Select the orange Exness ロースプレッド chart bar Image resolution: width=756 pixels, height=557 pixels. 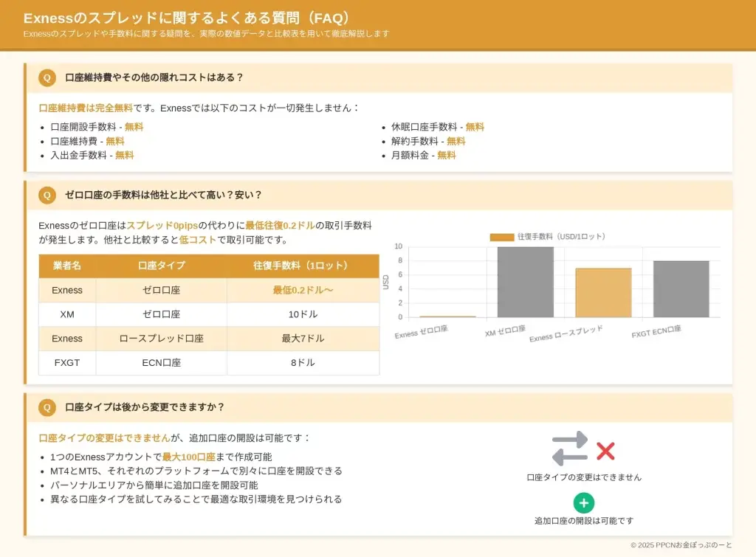click(x=603, y=292)
